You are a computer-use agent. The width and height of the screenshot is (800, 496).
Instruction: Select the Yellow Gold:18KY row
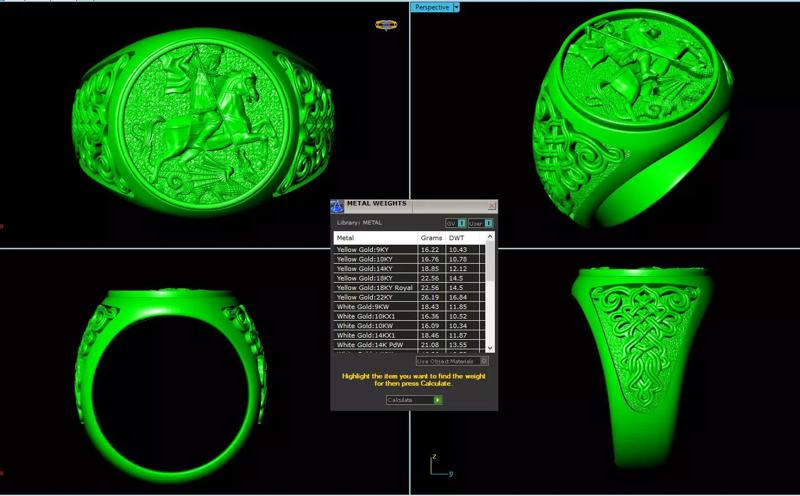pyautogui.click(x=409, y=279)
